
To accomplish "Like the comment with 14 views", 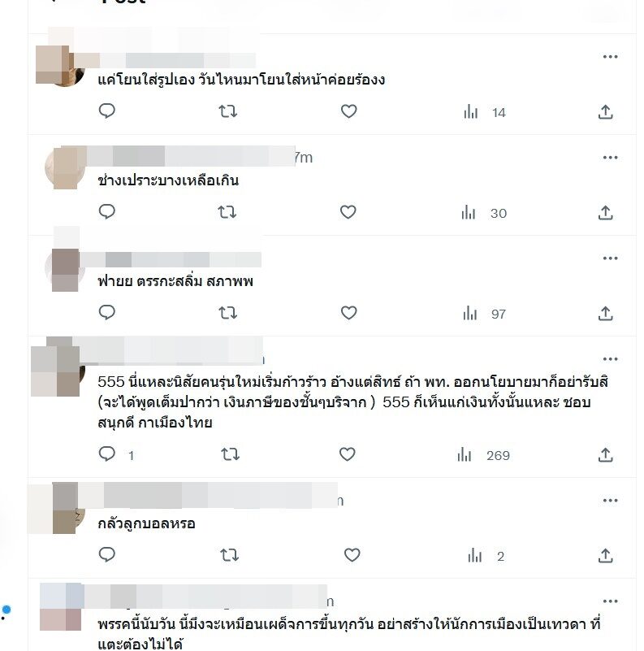I will tap(348, 111).
